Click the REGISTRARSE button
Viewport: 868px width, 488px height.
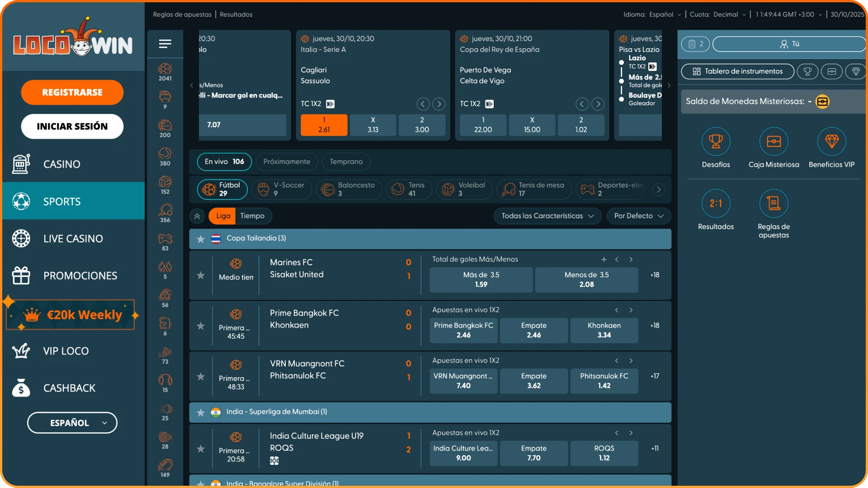pos(72,92)
